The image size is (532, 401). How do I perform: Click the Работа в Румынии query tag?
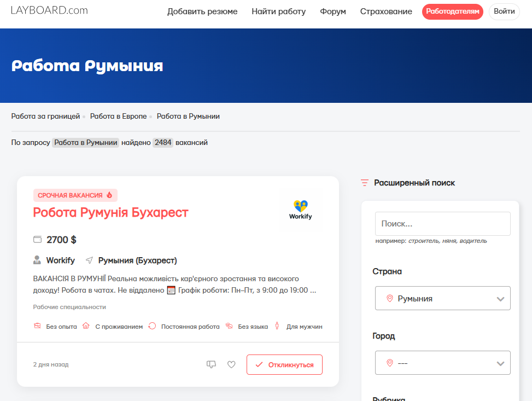[x=85, y=143]
